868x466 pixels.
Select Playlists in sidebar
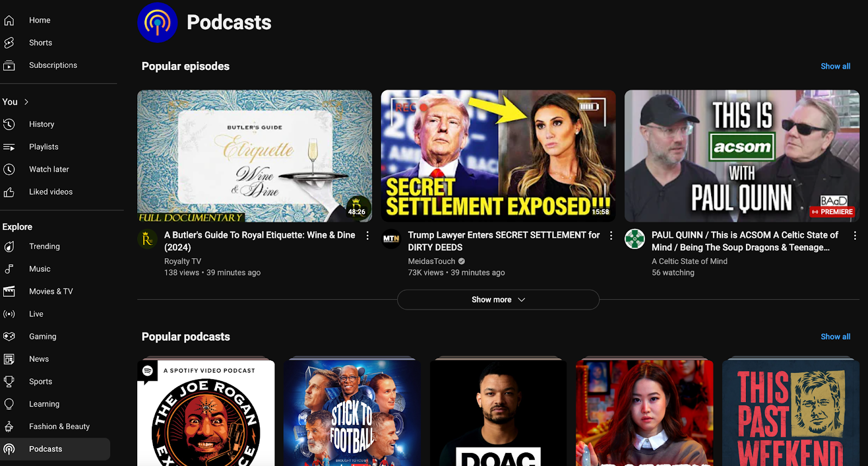[44, 147]
